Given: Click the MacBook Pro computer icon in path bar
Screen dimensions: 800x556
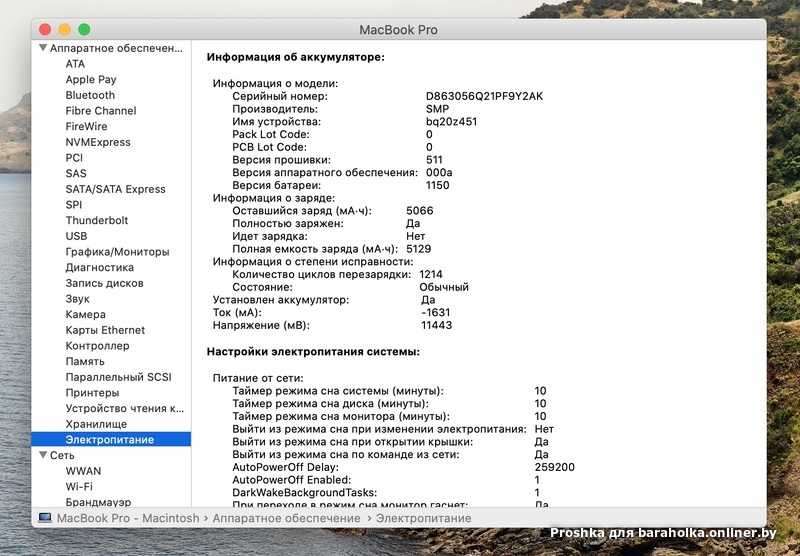Looking at the screenshot, I should 45,518.
